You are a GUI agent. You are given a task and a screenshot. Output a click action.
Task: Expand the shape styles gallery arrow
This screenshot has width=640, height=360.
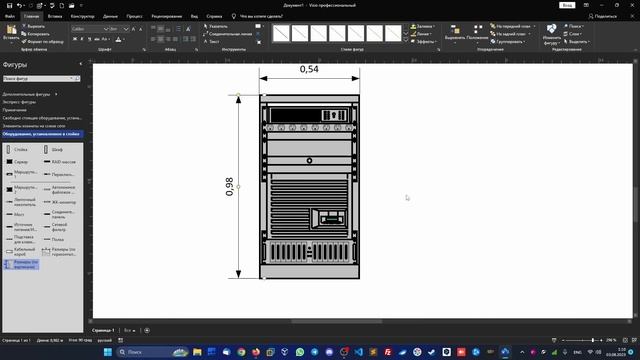point(406,41)
